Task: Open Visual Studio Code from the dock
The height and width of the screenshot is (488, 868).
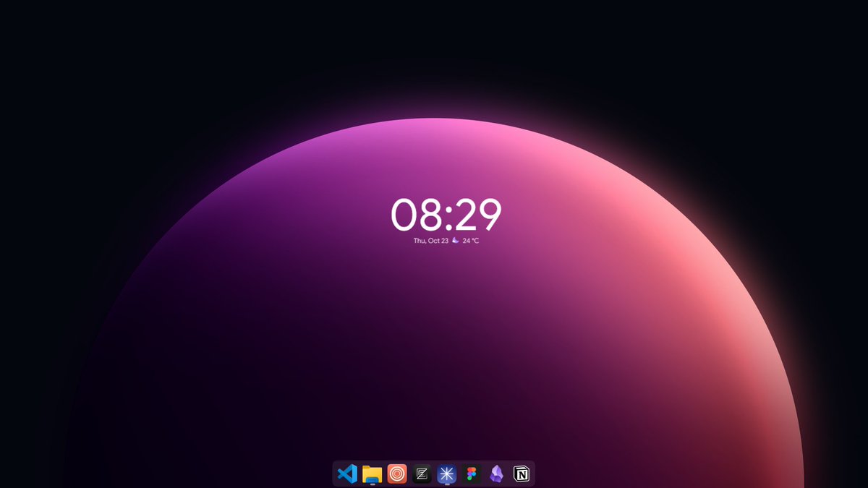Action: click(x=347, y=474)
